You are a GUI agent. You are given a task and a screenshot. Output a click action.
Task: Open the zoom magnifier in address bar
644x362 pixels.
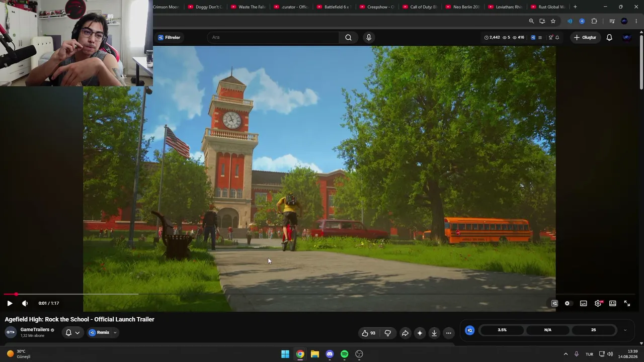531,21
